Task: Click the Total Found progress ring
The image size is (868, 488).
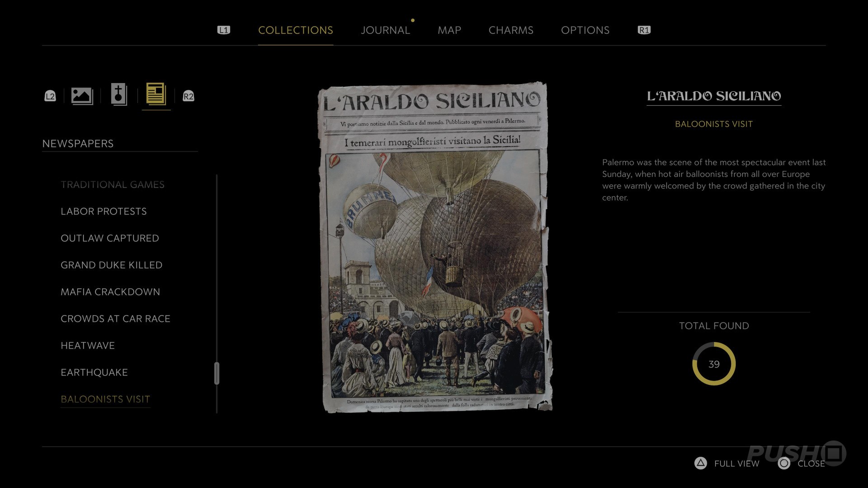Action: coord(714,364)
